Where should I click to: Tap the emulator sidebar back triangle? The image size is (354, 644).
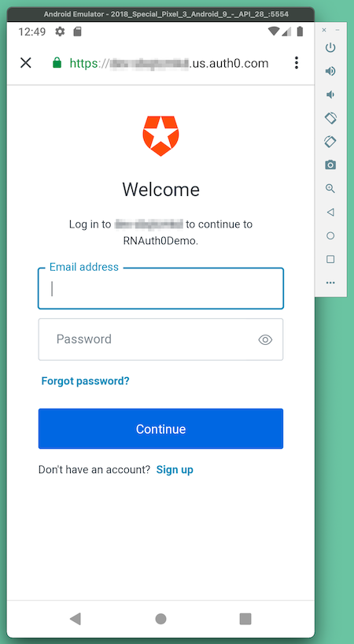click(x=330, y=213)
